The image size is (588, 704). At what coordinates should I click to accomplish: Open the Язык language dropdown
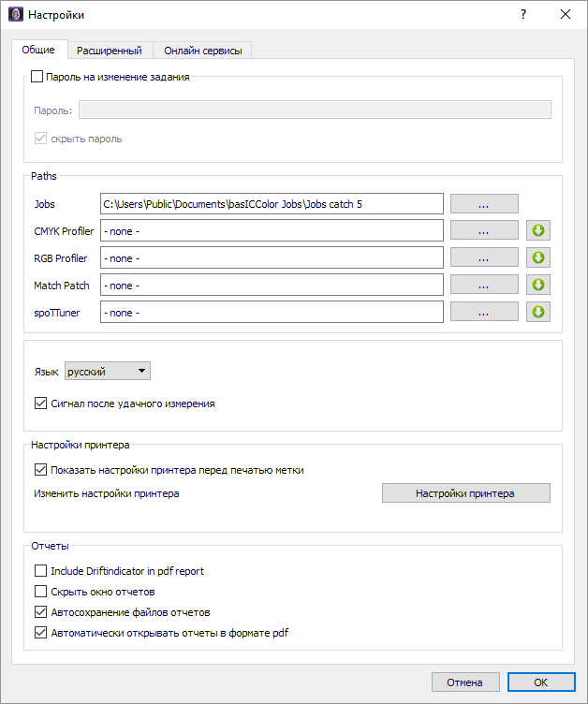107,372
